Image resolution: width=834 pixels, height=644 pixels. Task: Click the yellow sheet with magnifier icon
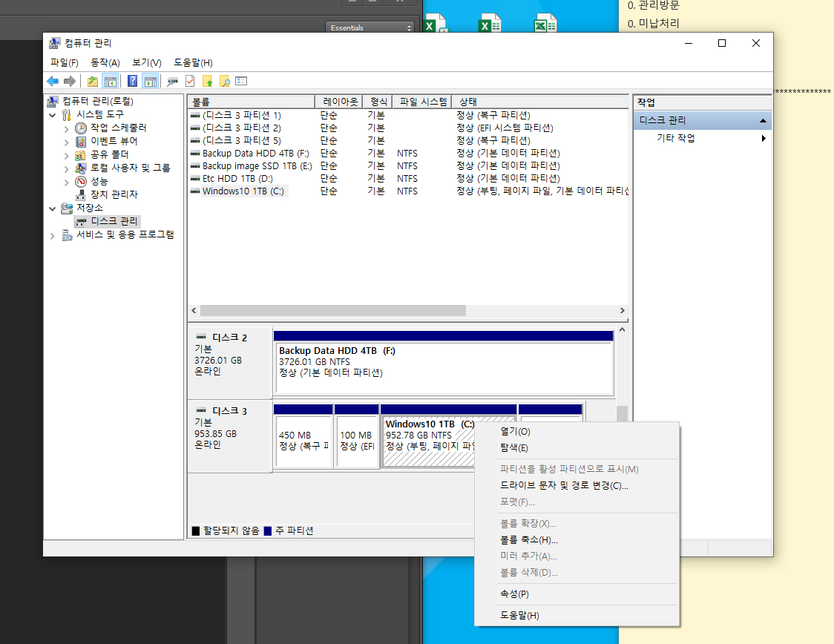tap(225, 82)
